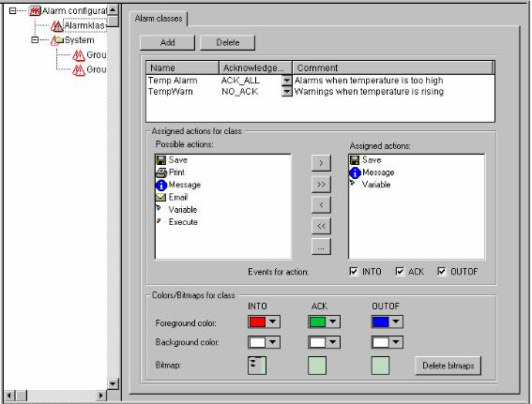The height and width of the screenshot is (404, 532).
Task: Open ACK background color dropdown
Action: click(x=332, y=342)
